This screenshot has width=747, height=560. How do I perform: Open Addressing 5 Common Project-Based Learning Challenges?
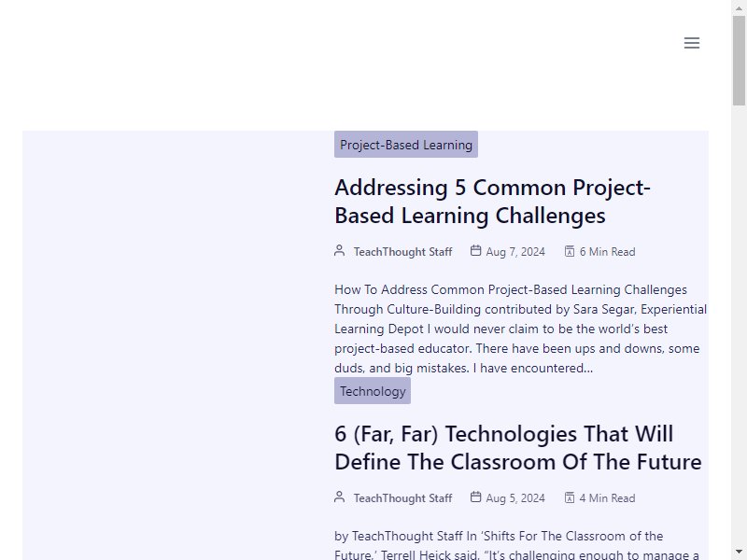click(492, 201)
